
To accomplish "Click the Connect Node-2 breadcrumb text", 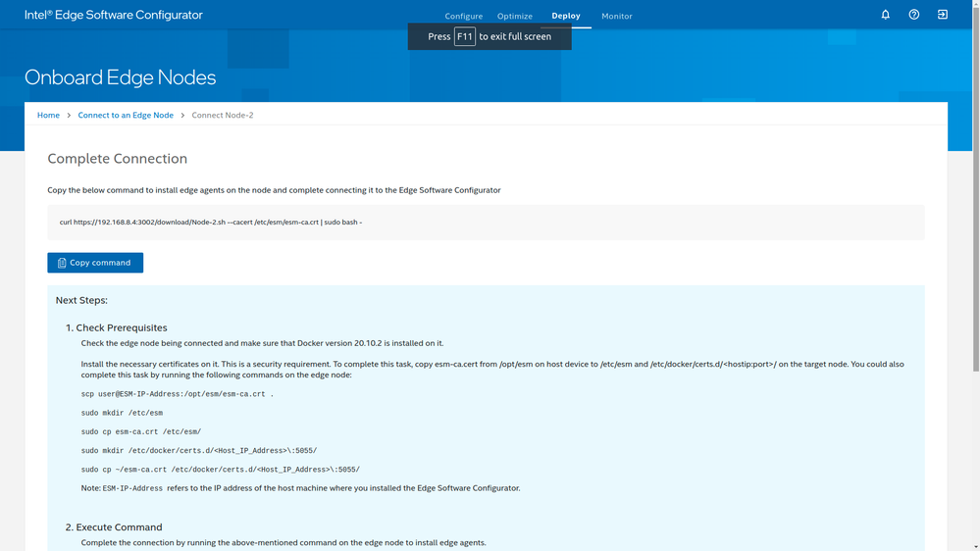I will point(223,115).
